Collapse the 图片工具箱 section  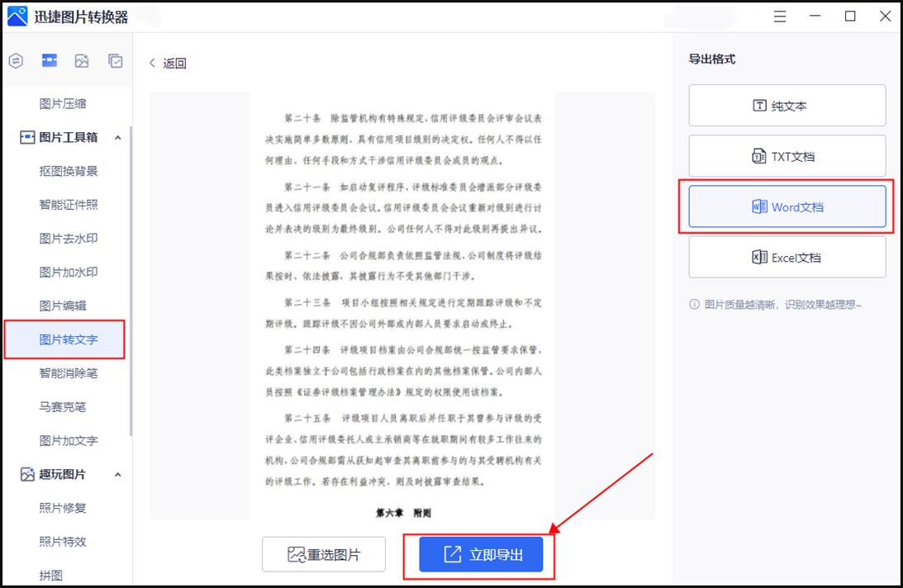coord(118,138)
